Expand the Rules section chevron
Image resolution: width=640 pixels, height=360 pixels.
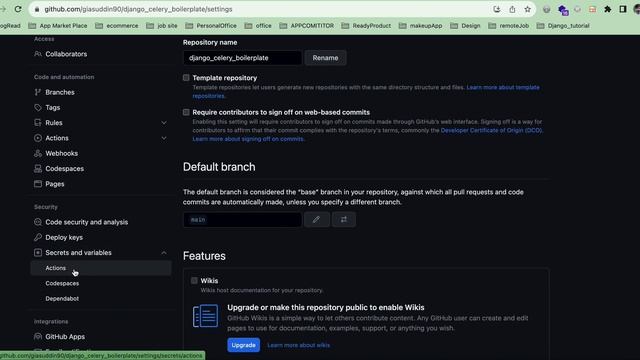coord(164,123)
